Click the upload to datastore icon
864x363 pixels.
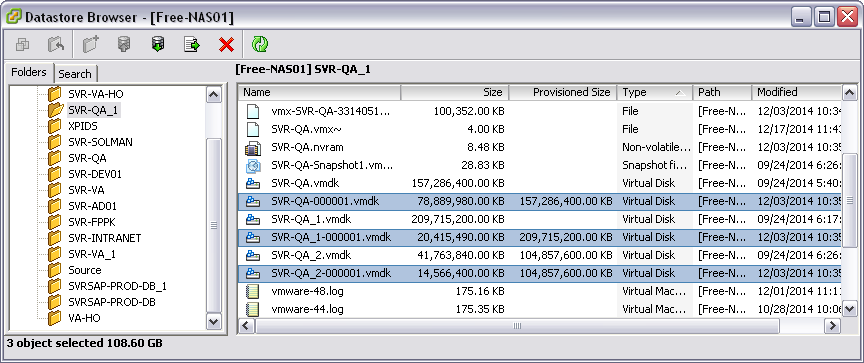[124, 45]
